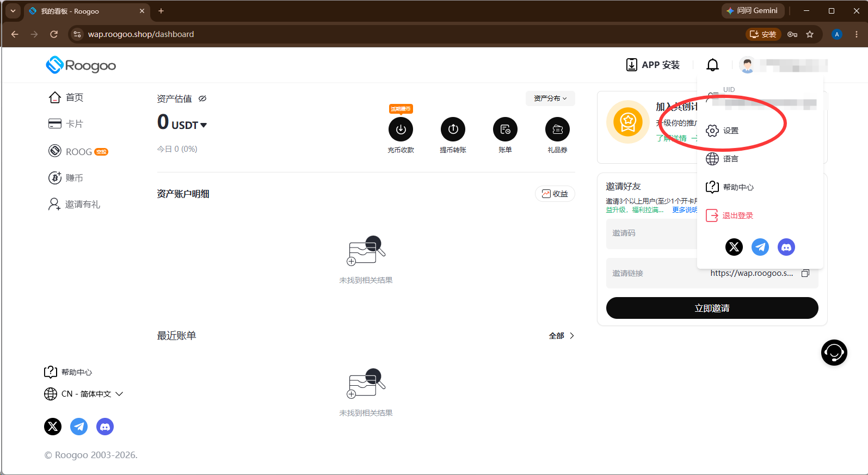Toggle asset value visibility eye icon

click(x=202, y=98)
